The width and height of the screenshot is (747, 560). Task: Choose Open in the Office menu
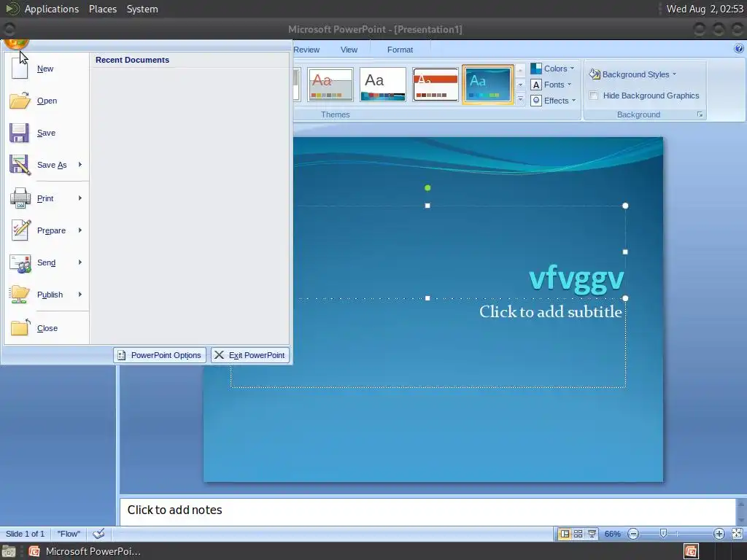coord(46,101)
